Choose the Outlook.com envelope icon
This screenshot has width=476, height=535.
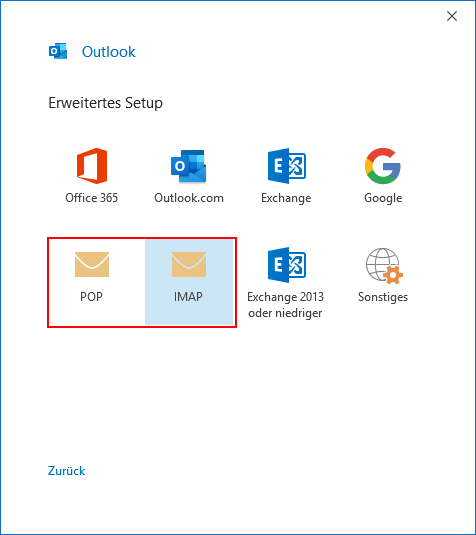(x=189, y=166)
